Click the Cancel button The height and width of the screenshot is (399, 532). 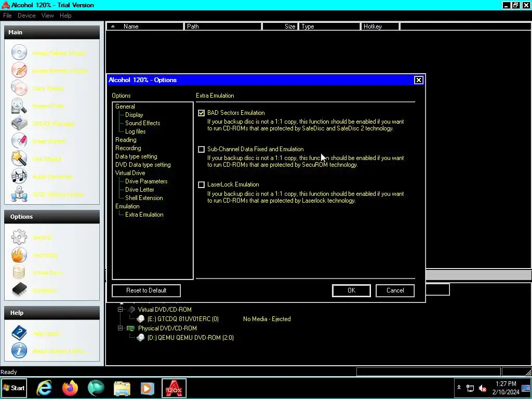pos(395,290)
